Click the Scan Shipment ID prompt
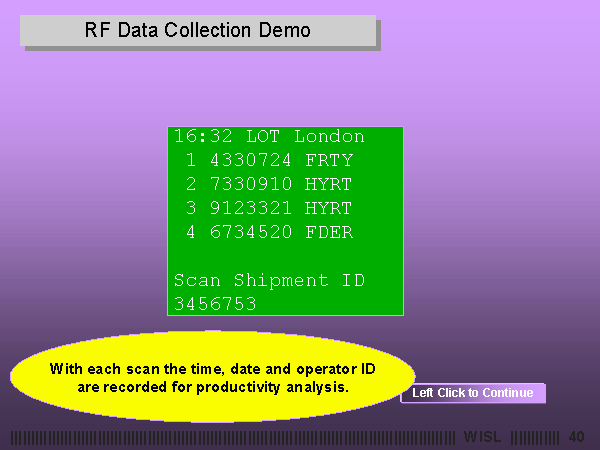This screenshot has height=450, width=600. pos(269,280)
